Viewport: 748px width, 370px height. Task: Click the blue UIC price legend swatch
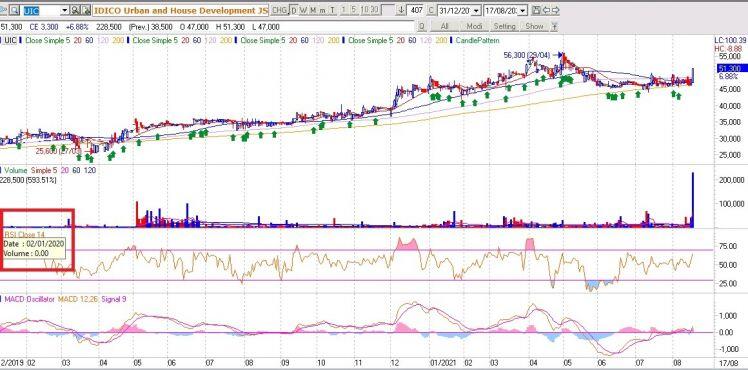pyautogui.click(x=1, y=41)
